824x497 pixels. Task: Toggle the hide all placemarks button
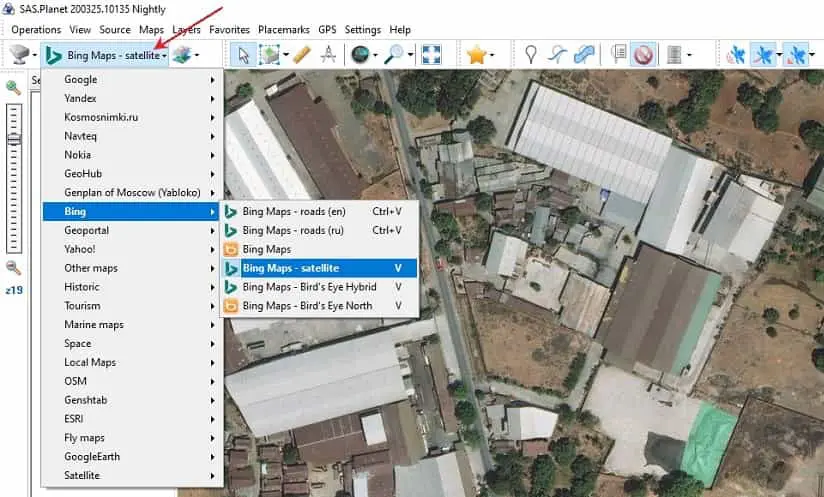tap(643, 55)
